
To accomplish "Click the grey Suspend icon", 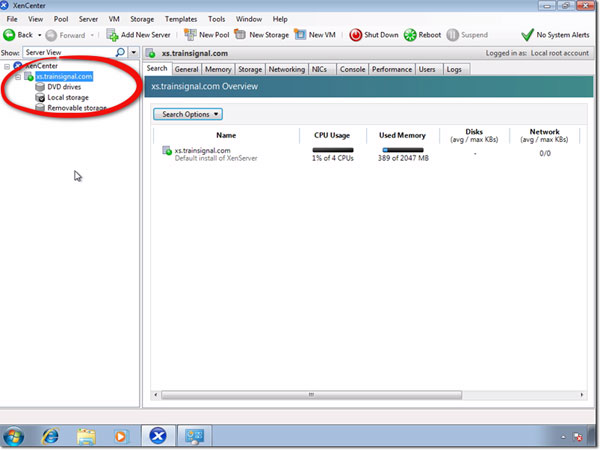I will [x=452, y=35].
